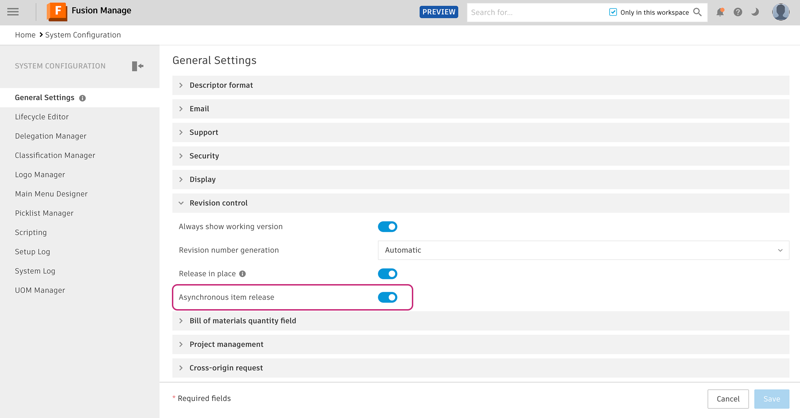
Task: Click the Save button
Action: tap(771, 399)
